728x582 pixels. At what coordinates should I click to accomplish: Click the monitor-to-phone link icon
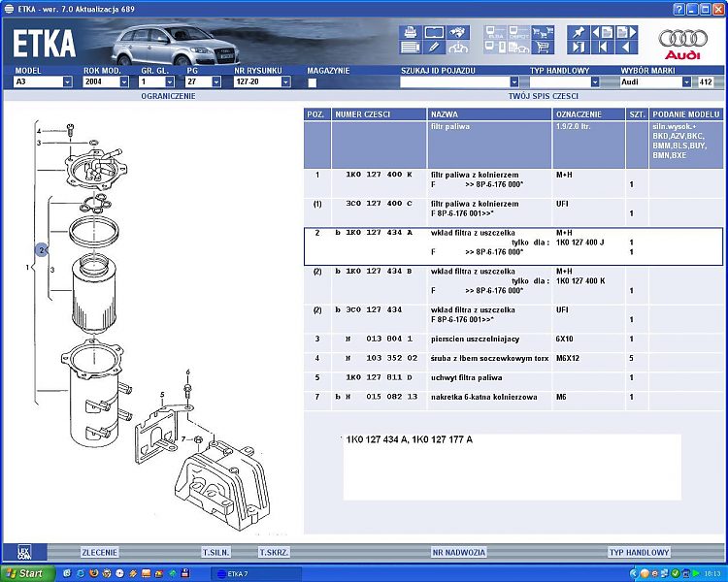[495, 48]
